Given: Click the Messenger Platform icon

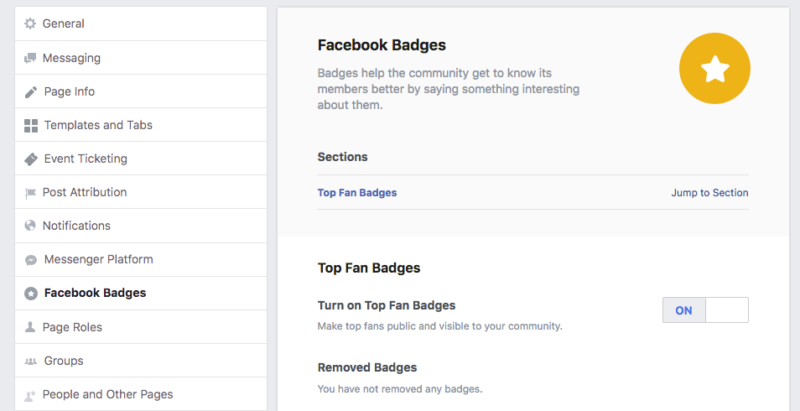Looking at the screenshot, I should tap(31, 260).
